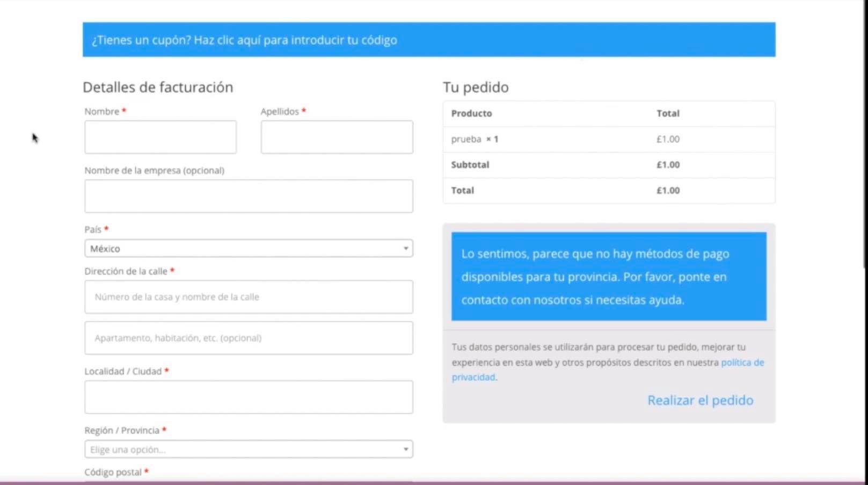Click the Total label in order summary

(462, 191)
